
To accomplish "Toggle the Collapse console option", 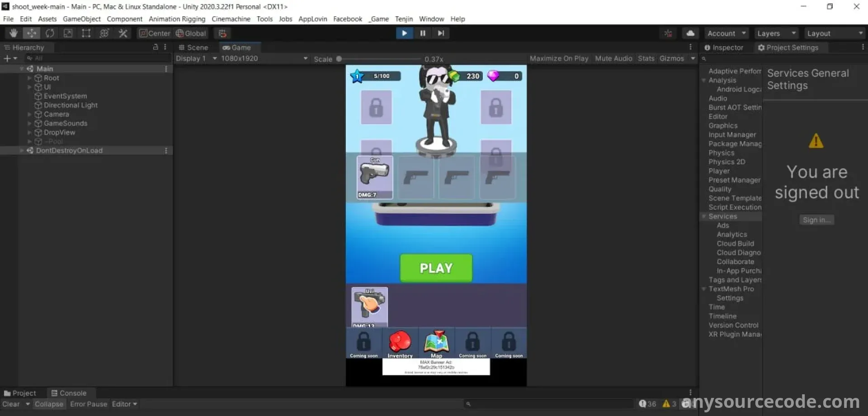I will click(49, 404).
